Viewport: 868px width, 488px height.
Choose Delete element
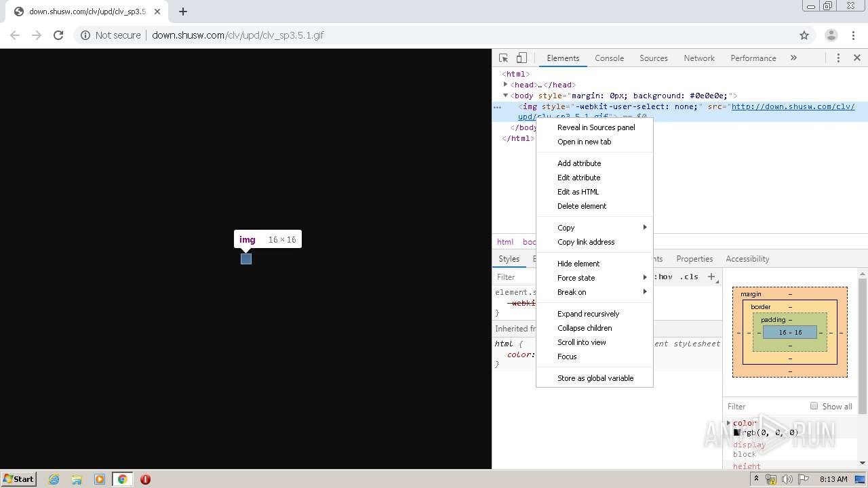595,206
